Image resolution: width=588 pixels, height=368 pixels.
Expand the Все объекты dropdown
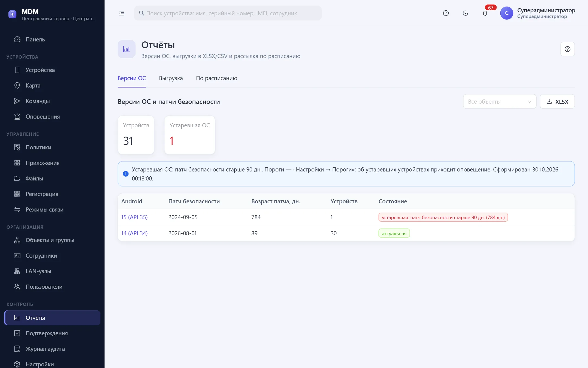pos(500,102)
